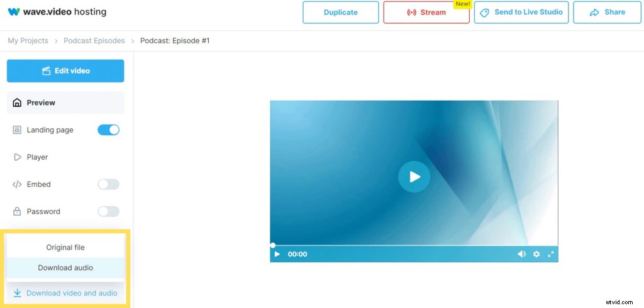Mute the player with the volume icon
The width and height of the screenshot is (644, 308).
click(521, 254)
